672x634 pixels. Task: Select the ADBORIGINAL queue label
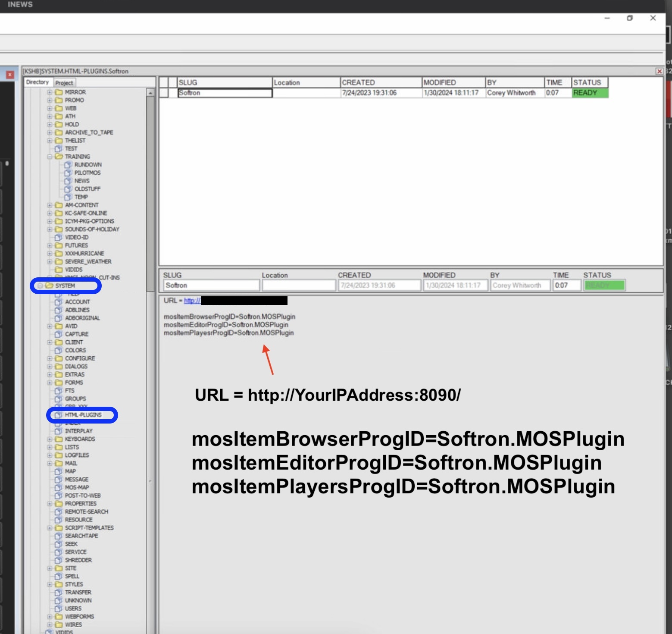(x=82, y=318)
